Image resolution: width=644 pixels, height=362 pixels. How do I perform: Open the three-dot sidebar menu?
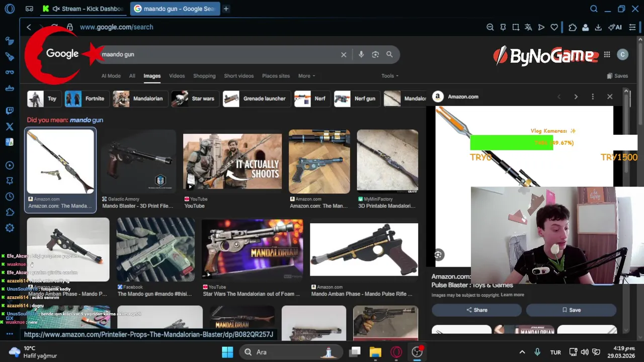(10, 334)
